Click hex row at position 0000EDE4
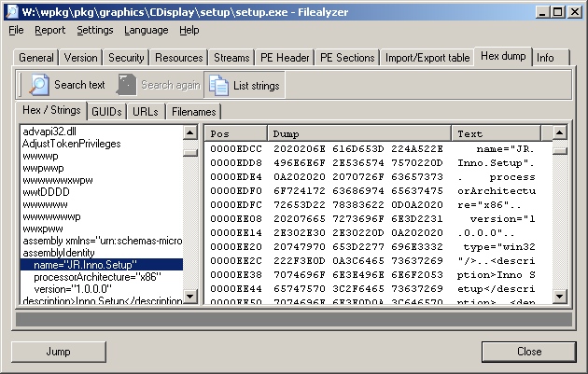Viewport: 588px width, 374px height. pyautogui.click(x=378, y=177)
